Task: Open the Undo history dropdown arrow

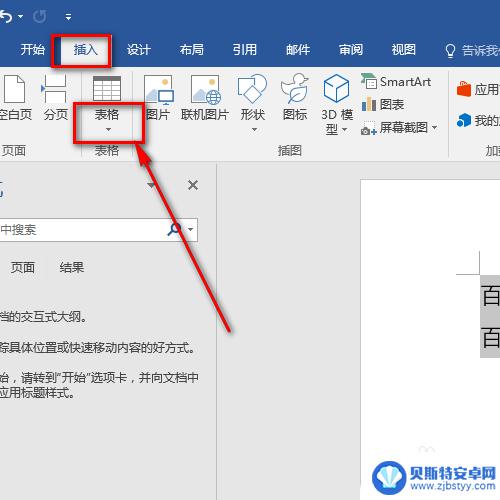Action: [x=21, y=16]
